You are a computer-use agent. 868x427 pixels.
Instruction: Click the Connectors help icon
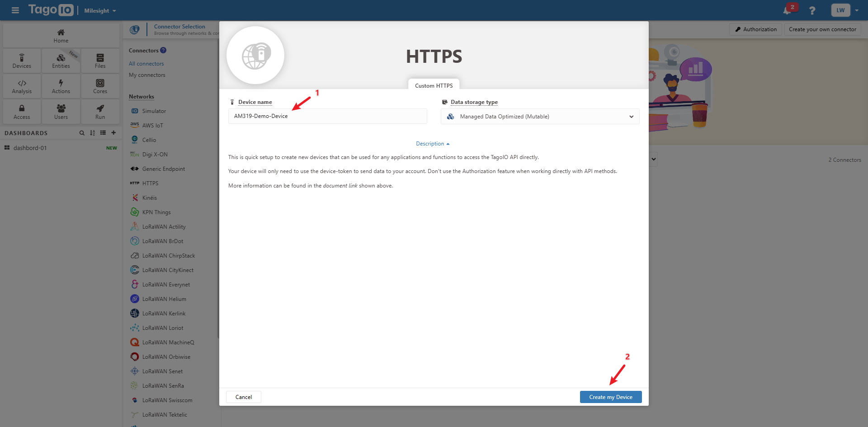click(163, 50)
